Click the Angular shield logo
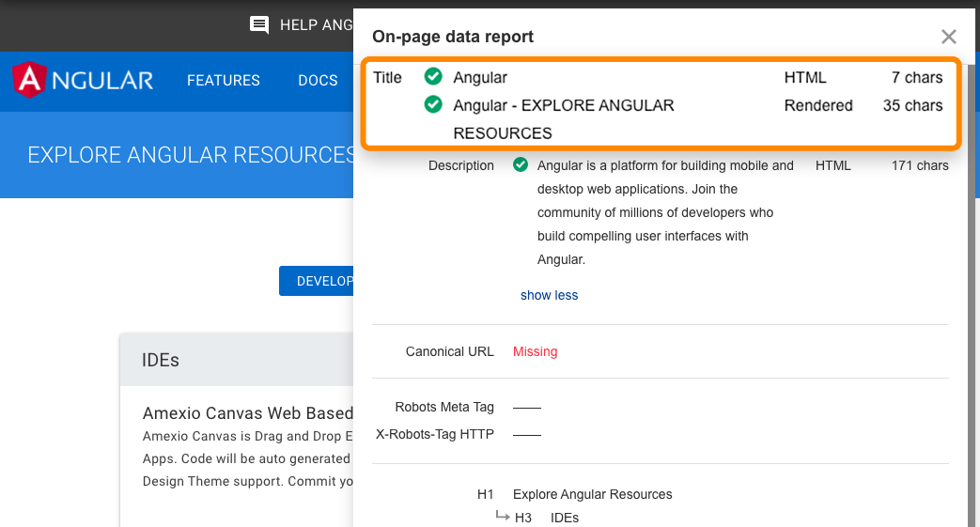This screenshot has width=980, height=527. pos(30,80)
